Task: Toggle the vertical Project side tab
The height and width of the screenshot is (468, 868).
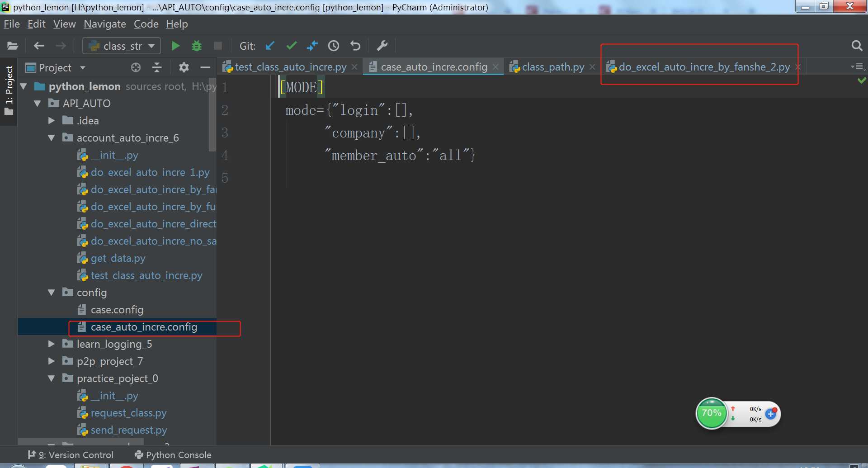Action: pos(9,90)
